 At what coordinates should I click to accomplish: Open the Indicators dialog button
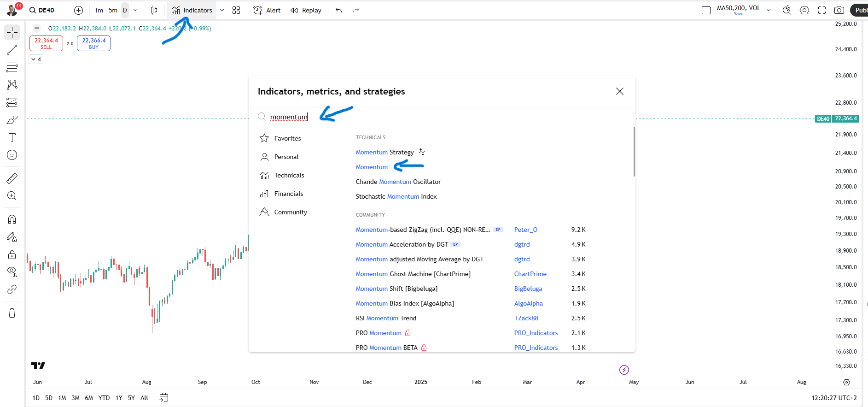(x=192, y=10)
